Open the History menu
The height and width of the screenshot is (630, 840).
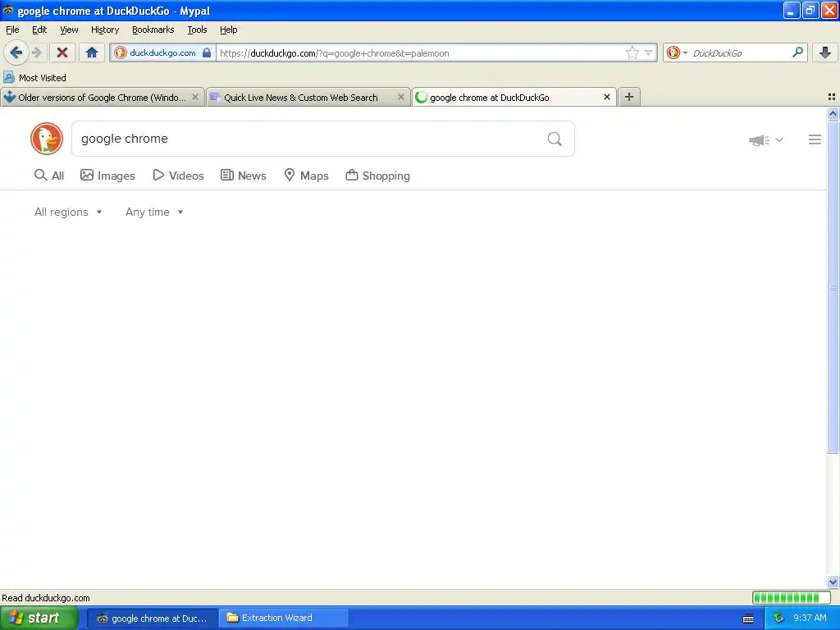[x=105, y=30]
